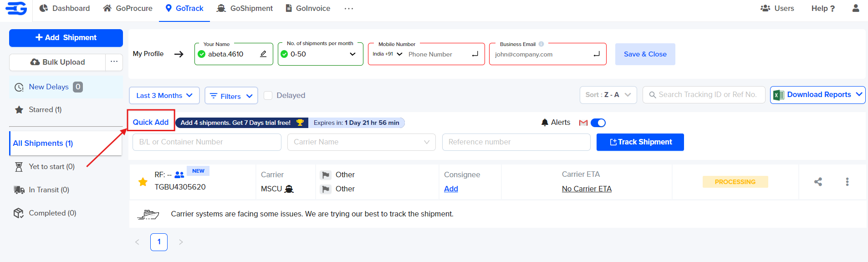Click Save & Close button

point(645,54)
